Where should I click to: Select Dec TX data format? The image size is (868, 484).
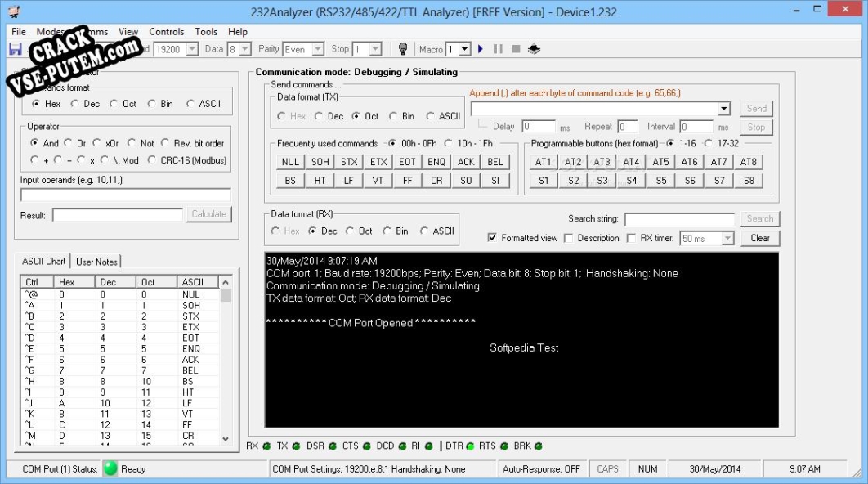(318, 116)
